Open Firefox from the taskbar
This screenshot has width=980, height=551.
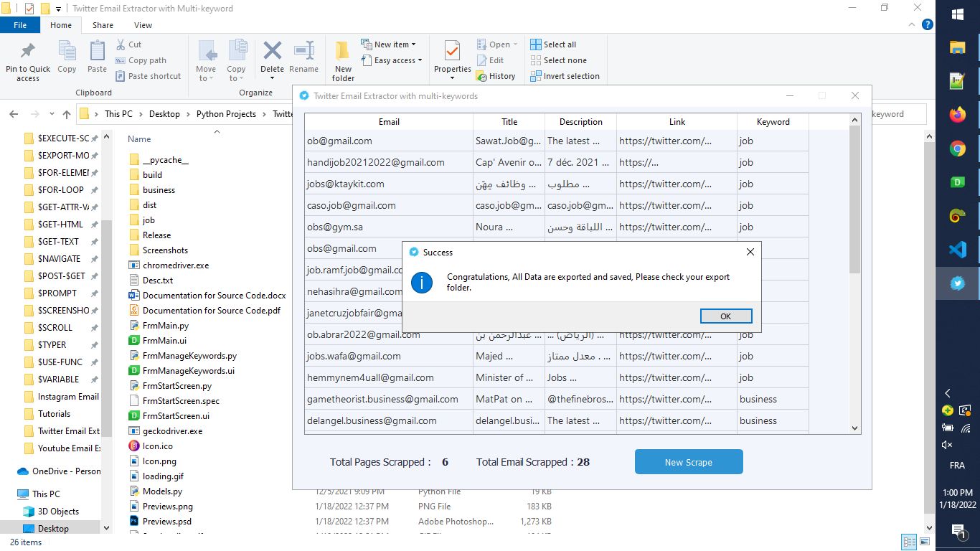click(x=957, y=114)
